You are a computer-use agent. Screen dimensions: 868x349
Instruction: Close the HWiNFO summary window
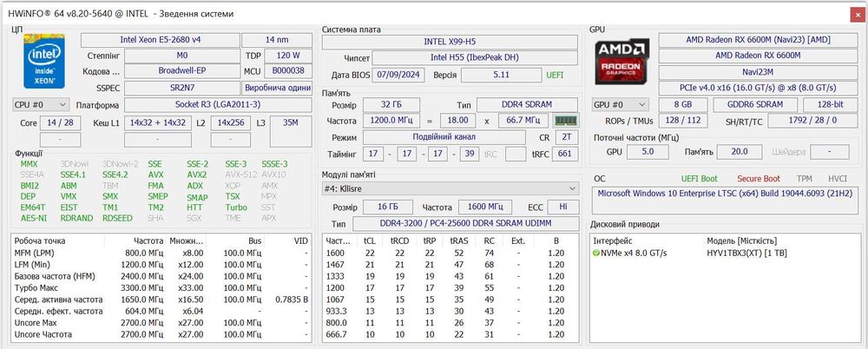[x=858, y=14]
